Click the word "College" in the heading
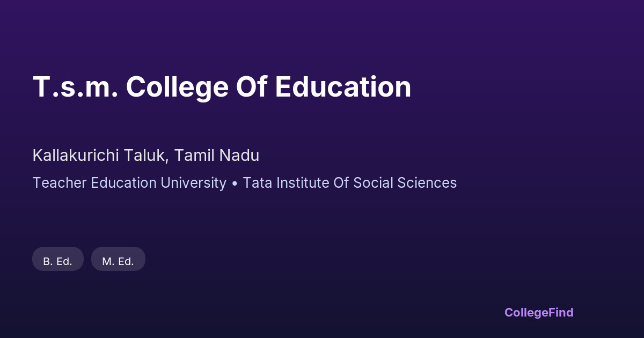The image size is (644, 338). pos(177,87)
